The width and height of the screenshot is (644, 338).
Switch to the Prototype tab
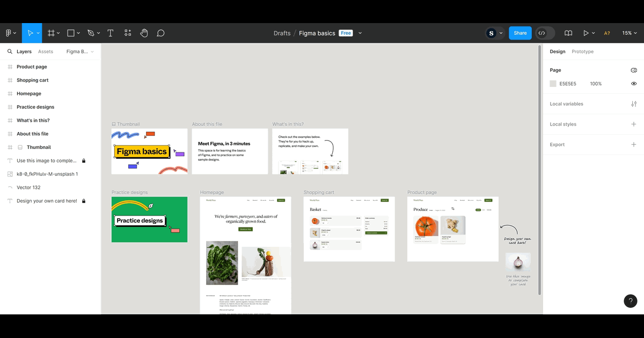point(583,52)
